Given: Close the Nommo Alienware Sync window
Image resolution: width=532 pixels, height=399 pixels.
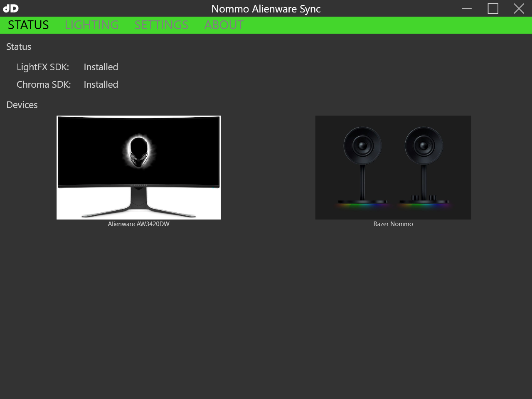Looking at the screenshot, I should pyautogui.click(x=519, y=8).
